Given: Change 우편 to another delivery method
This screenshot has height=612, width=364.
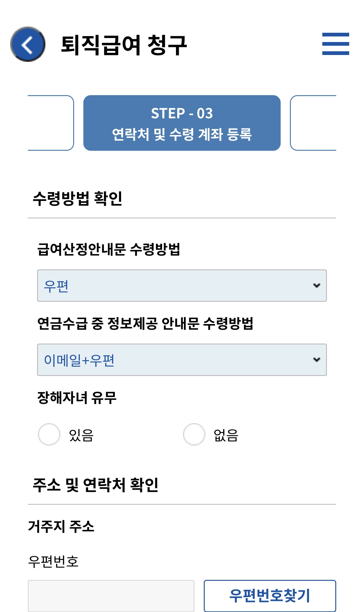Looking at the screenshot, I should [x=182, y=285].
